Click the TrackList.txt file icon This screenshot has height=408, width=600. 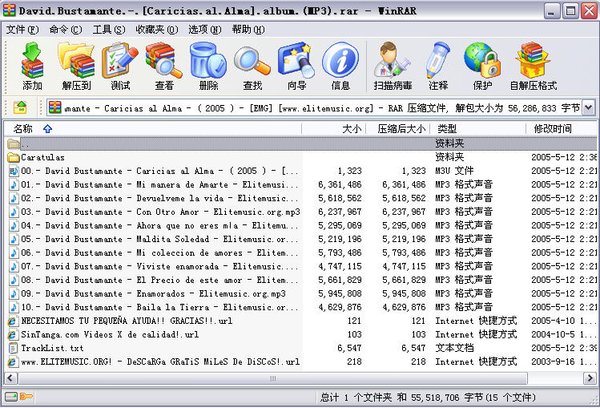(13, 348)
